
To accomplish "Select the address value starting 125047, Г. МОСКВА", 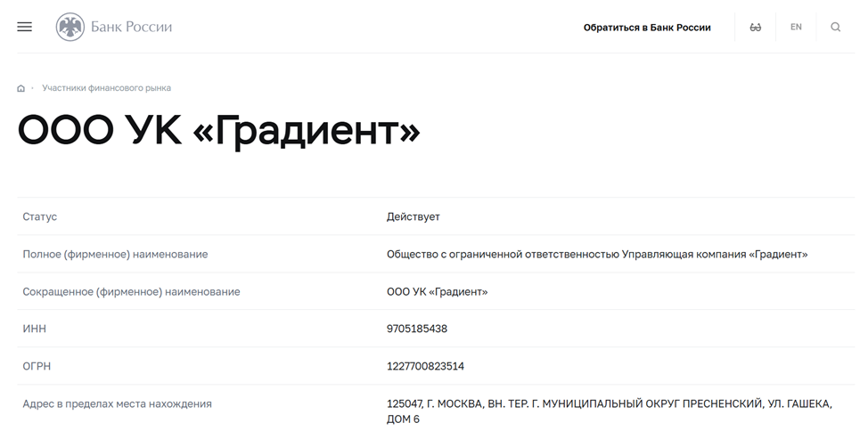I will click(x=609, y=411).
